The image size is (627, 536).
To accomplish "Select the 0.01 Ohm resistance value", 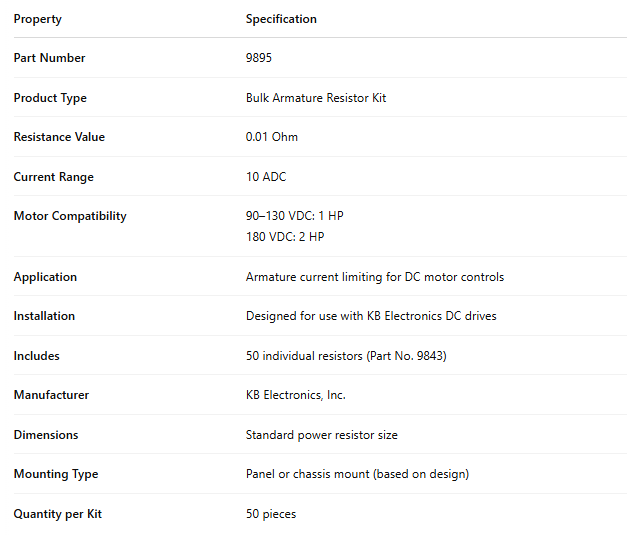I will pyautogui.click(x=272, y=137).
